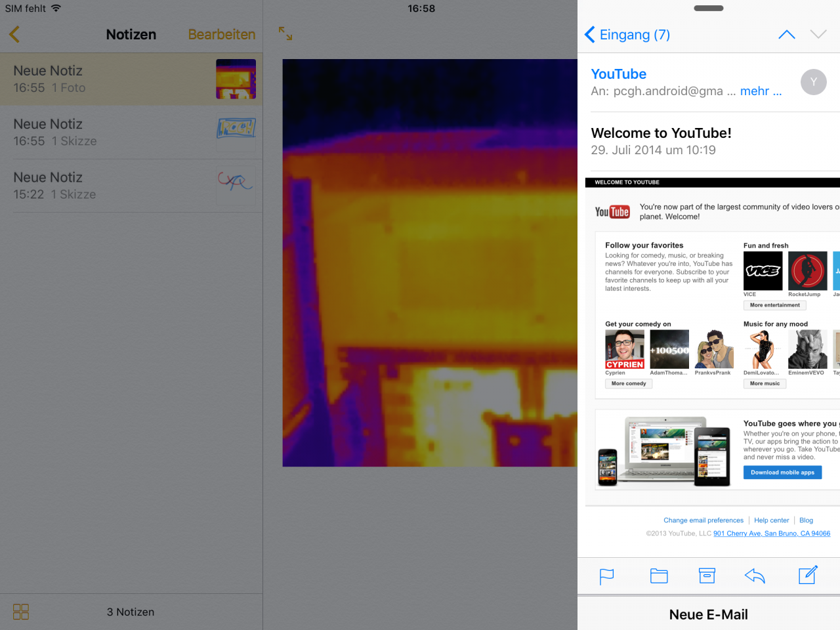Open the 16:55 note with 1 Foto

[131, 79]
